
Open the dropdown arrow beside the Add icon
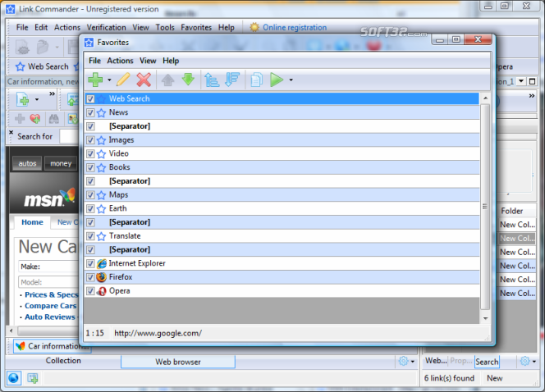coord(109,80)
